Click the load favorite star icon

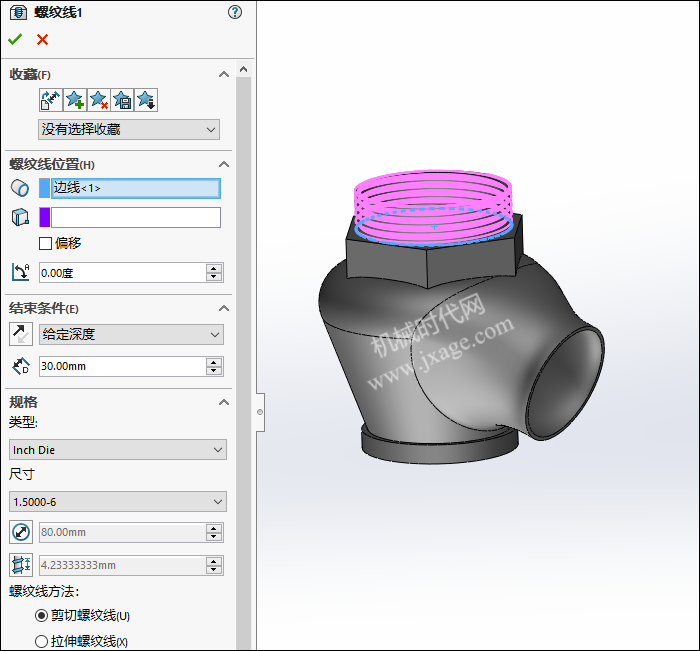tap(146, 100)
